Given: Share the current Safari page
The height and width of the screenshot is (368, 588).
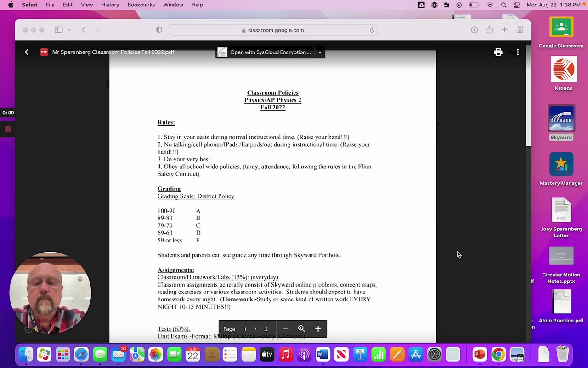Looking at the screenshot, I should click(x=490, y=30).
